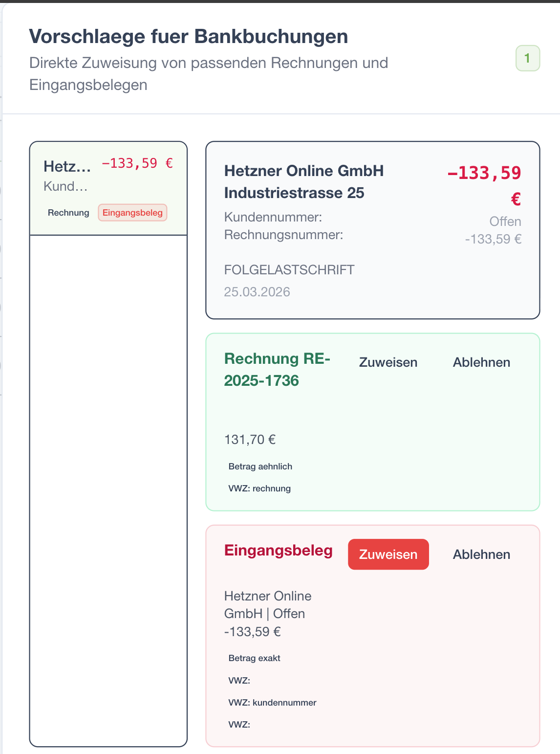Image resolution: width=560 pixels, height=754 pixels.
Task: Click Zuweisen for Rechnung RE-2025-1736
Action: point(388,362)
